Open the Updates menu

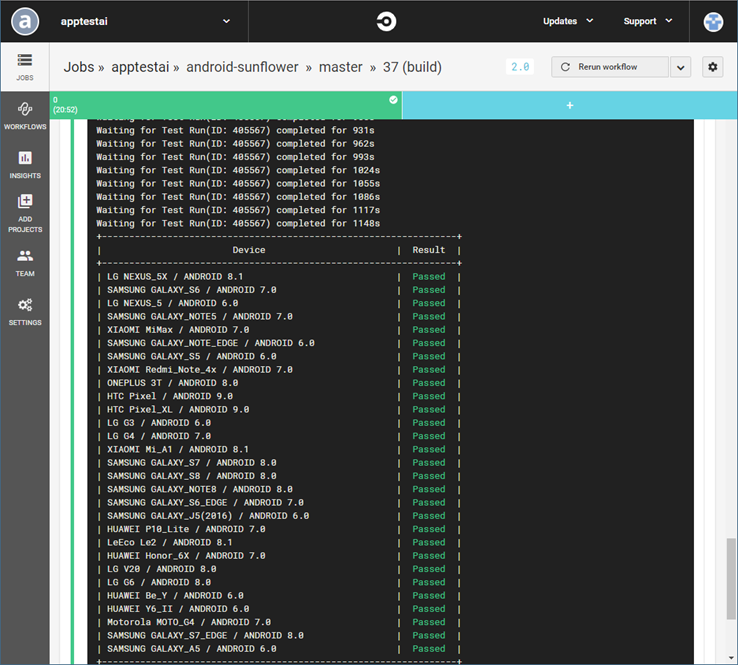click(x=568, y=21)
